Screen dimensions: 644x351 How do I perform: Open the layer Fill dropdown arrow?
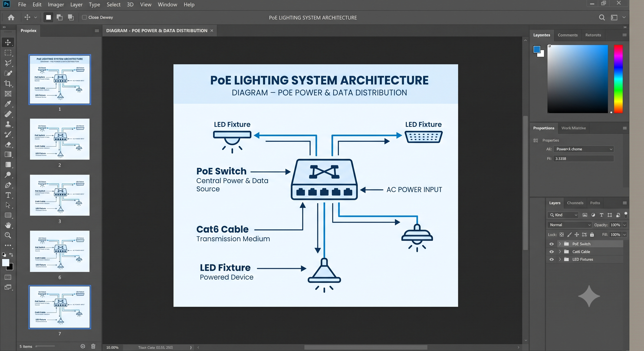624,235
